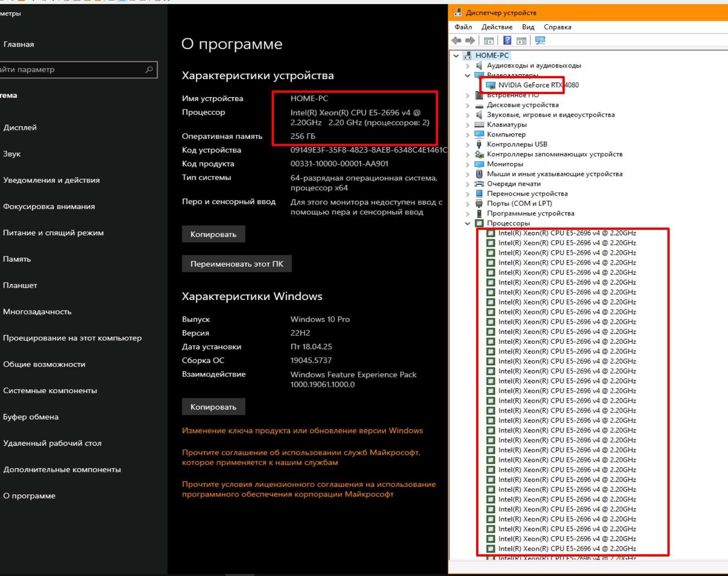Open Проецирование на этот компьютер page
Image resolution: width=728 pixels, height=576 pixels.
tap(72, 338)
